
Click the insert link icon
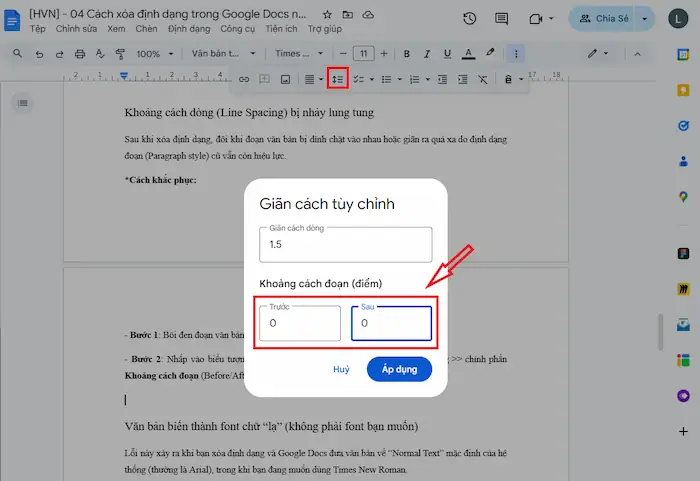point(243,79)
